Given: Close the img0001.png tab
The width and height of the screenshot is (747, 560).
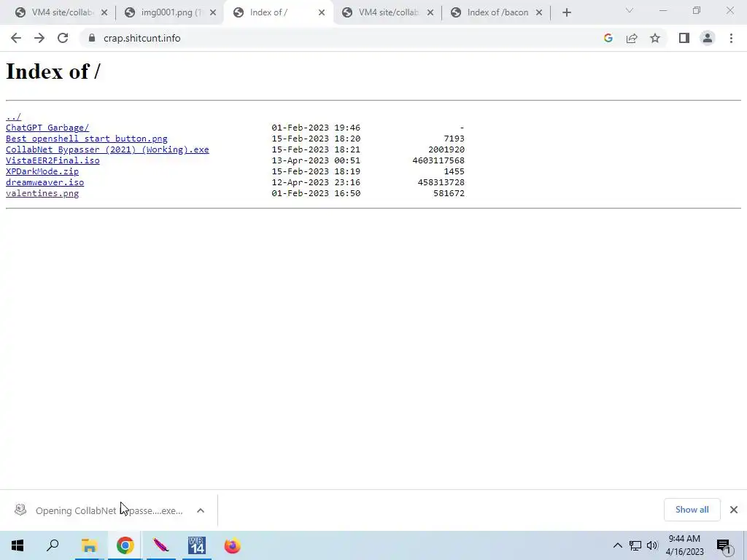Looking at the screenshot, I should (213, 13).
